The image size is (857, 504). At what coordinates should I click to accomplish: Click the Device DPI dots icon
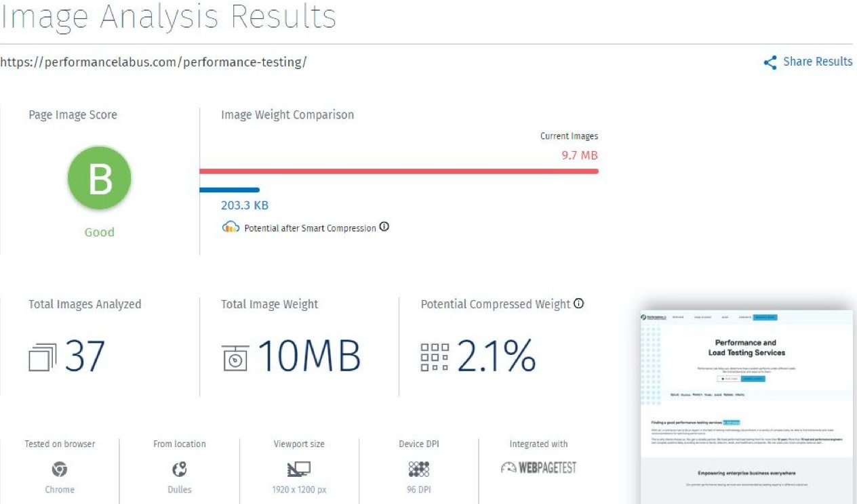418,468
